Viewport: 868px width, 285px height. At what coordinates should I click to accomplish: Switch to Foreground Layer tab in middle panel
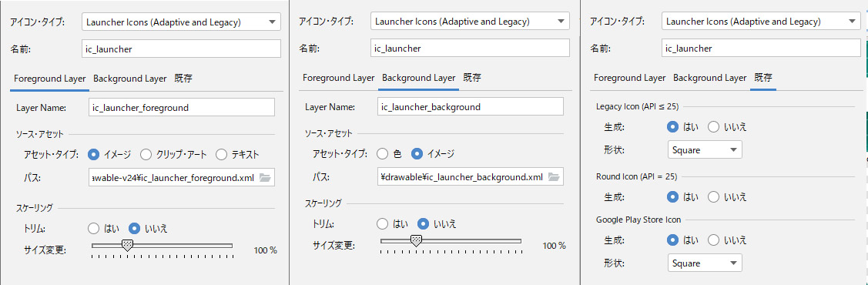coord(339,78)
